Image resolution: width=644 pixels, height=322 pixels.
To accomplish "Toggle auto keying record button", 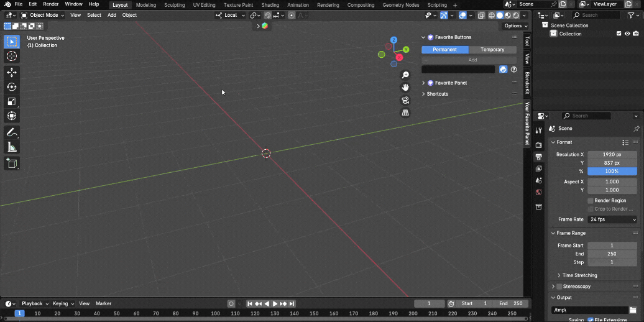I will tap(231, 303).
